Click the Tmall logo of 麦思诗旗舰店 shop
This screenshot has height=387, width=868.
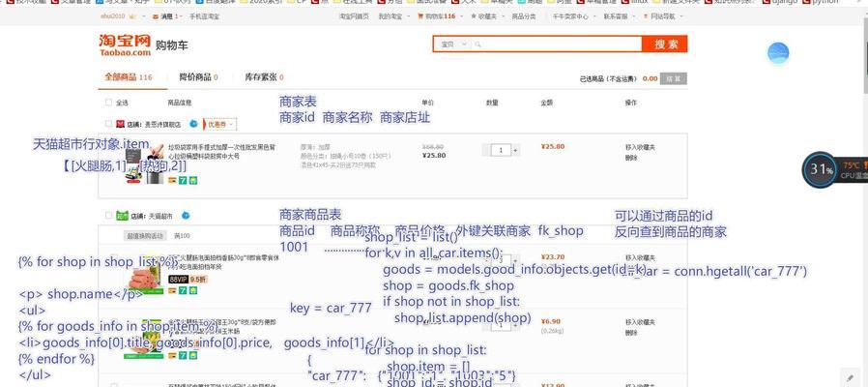[x=120, y=124]
